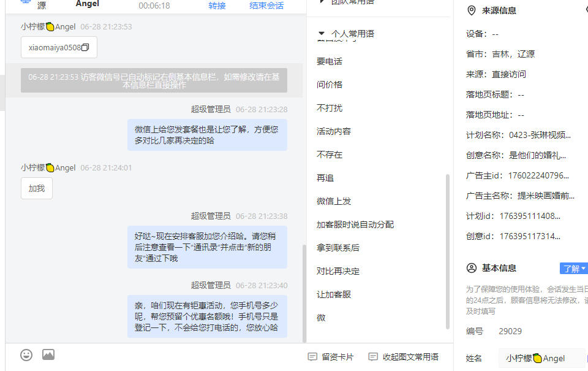Click the message starting 微信上给您发套餐

207,135
